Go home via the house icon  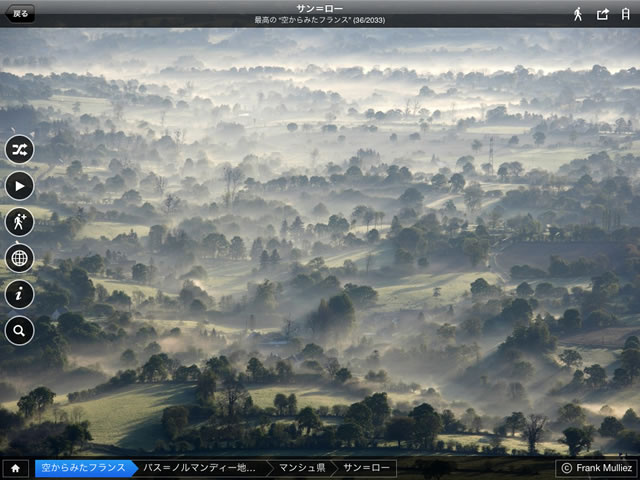coord(16,468)
